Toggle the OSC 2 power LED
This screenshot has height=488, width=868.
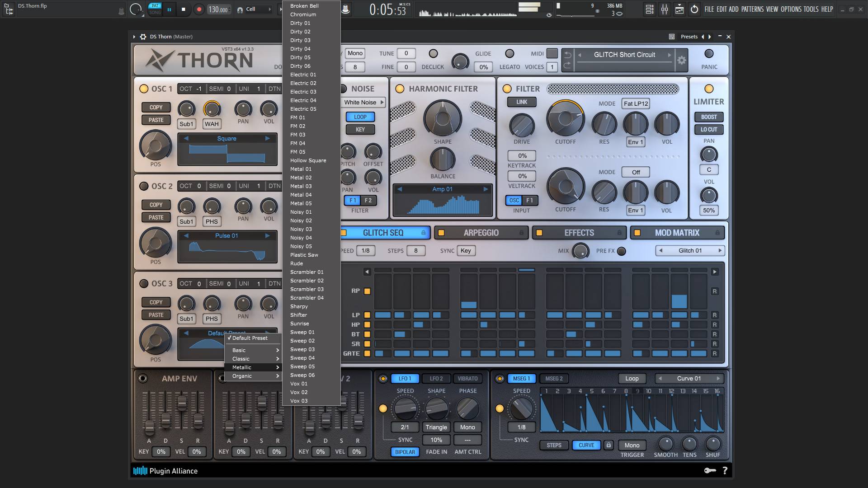tap(144, 186)
